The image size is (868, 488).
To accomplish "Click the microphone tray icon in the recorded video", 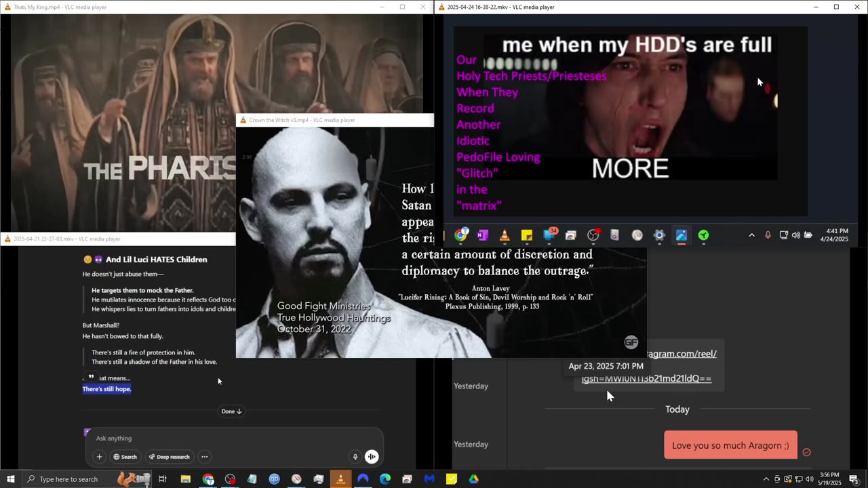I will click(x=768, y=235).
